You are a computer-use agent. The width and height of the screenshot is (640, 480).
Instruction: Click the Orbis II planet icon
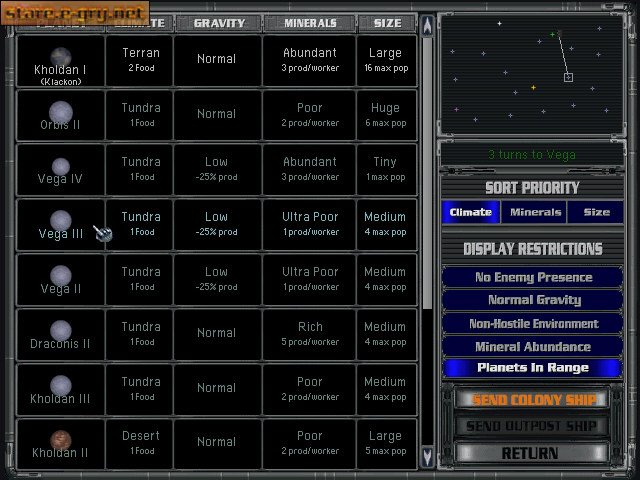click(61, 113)
